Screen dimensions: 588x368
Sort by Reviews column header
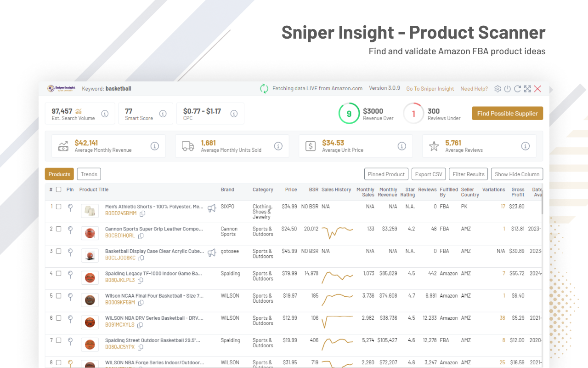pyautogui.click(x=427, y=190)
